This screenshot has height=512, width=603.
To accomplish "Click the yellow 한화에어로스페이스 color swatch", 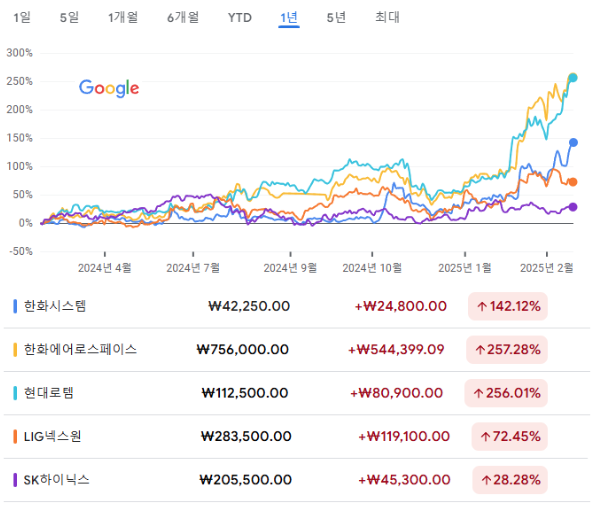I will (15, 350).
